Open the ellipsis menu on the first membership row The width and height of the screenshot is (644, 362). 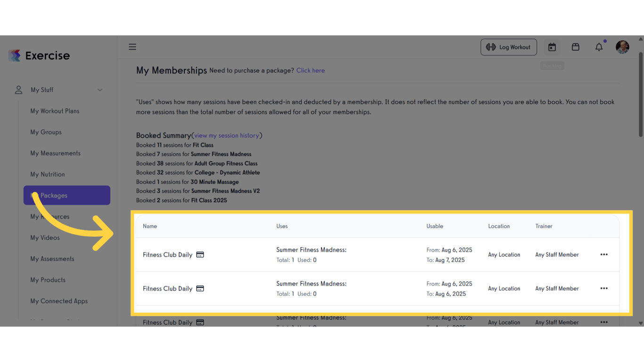click(604, 254)
